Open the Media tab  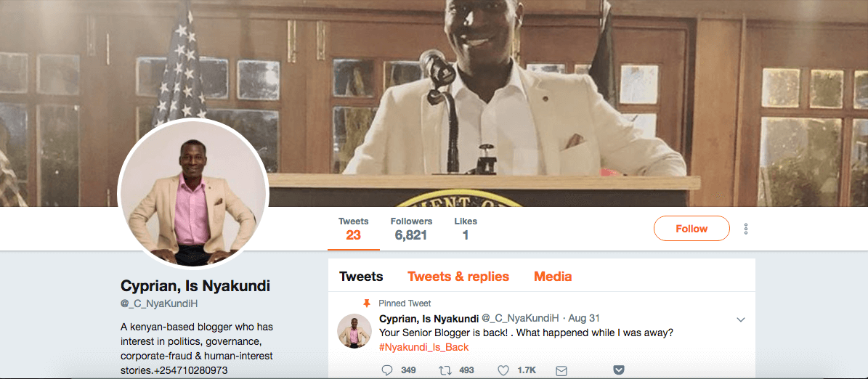(553, 276)
